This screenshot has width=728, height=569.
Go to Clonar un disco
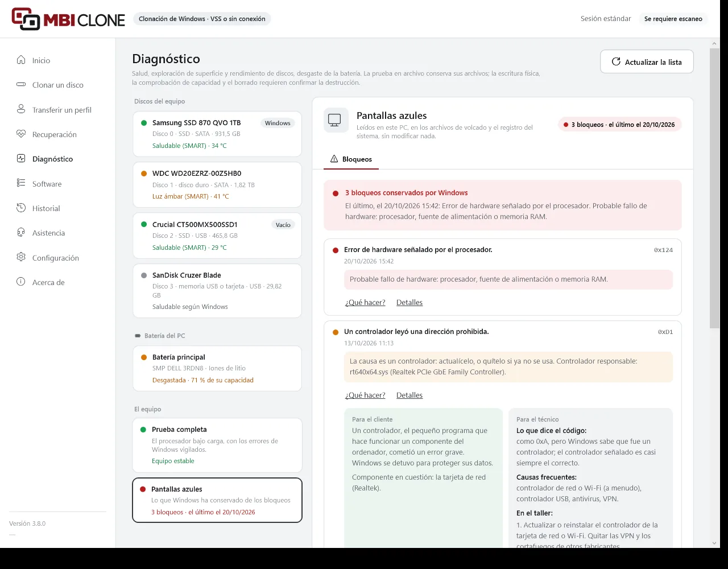point(58,85)
